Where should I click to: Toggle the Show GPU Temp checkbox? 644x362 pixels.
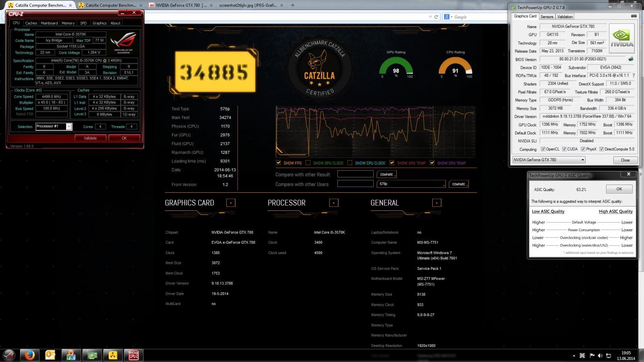(x=392, y=163)
